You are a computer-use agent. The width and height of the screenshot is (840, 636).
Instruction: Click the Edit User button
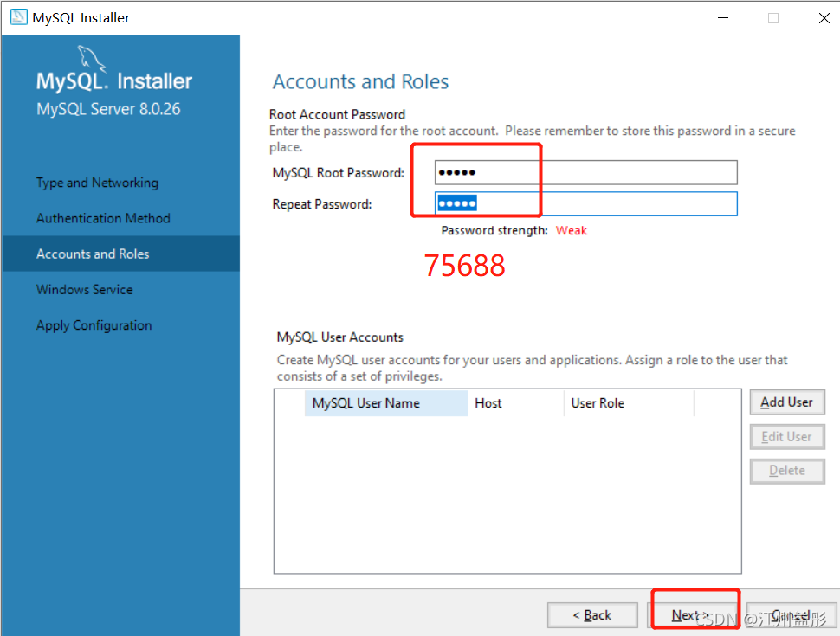pos(787,437)
